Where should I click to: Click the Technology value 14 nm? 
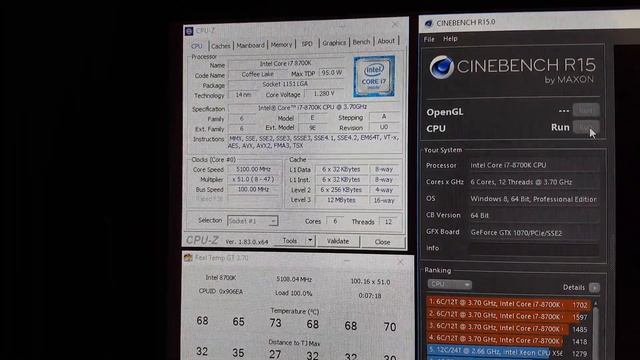pos(244,95)
